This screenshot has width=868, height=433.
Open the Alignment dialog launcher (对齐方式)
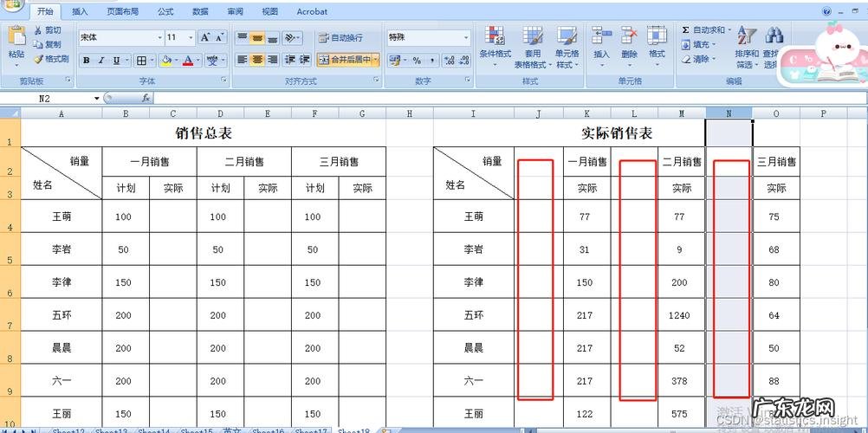377,81
